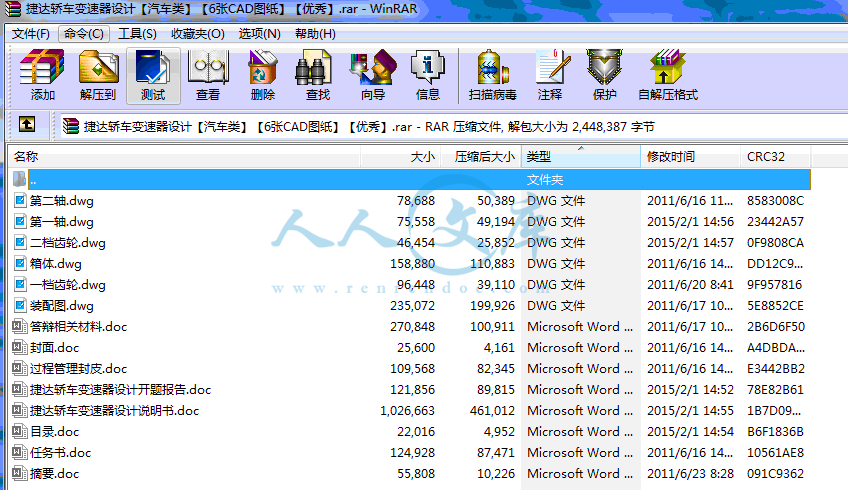Viewport: 848px width, 490px height.
Task: Click the DWG icon of 二档齿轮.dwg
Action: 20,243
